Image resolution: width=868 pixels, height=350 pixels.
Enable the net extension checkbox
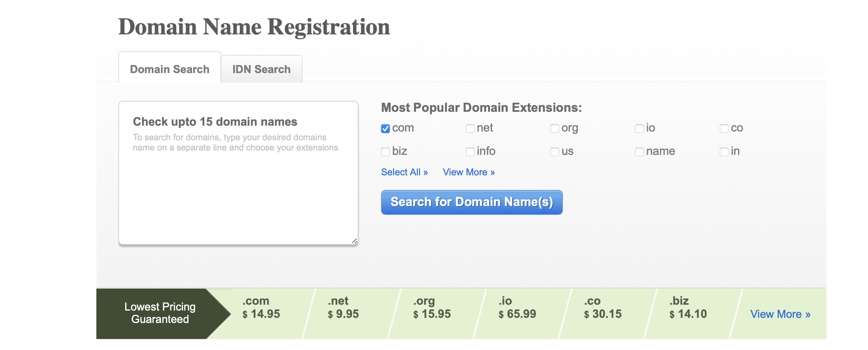coord(470,129)
